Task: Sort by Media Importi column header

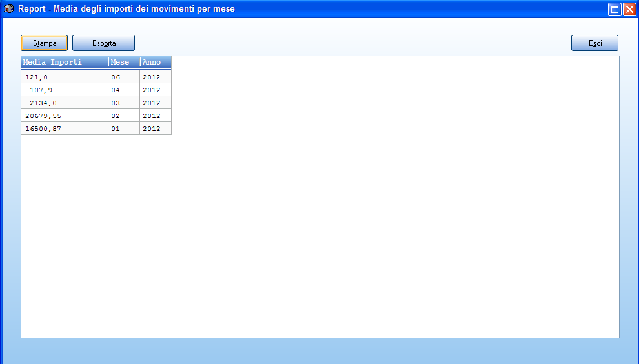Action: tap(65, 63)
